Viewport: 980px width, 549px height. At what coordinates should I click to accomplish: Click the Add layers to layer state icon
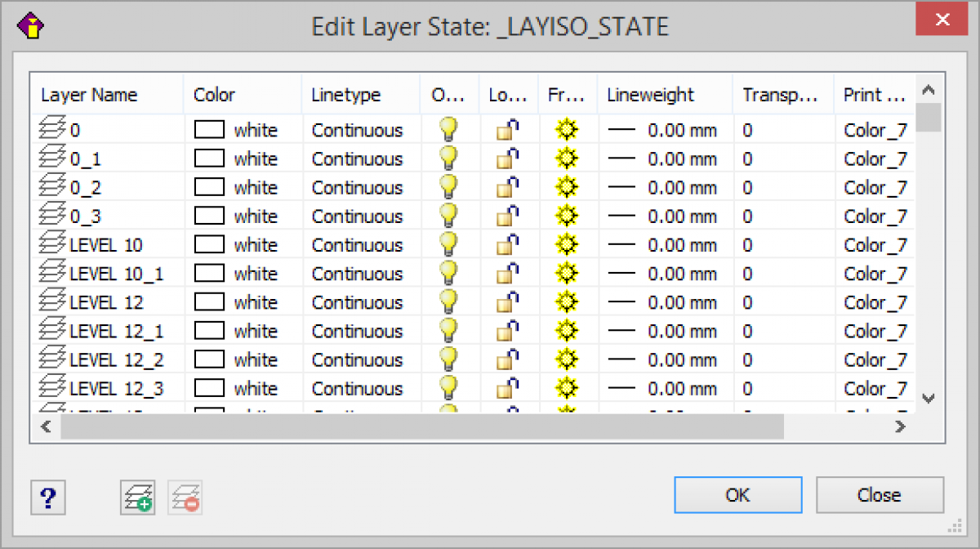[137, 497]
